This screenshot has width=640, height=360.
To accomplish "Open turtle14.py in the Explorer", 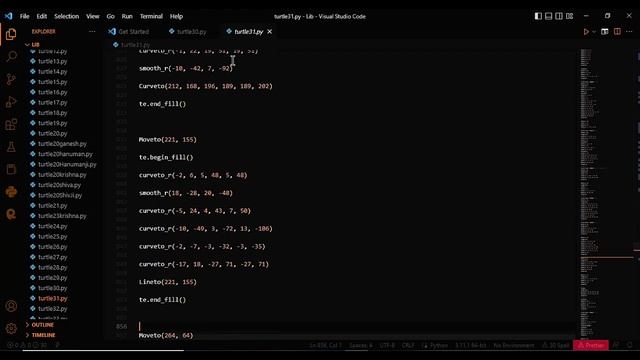I will 52,71.
